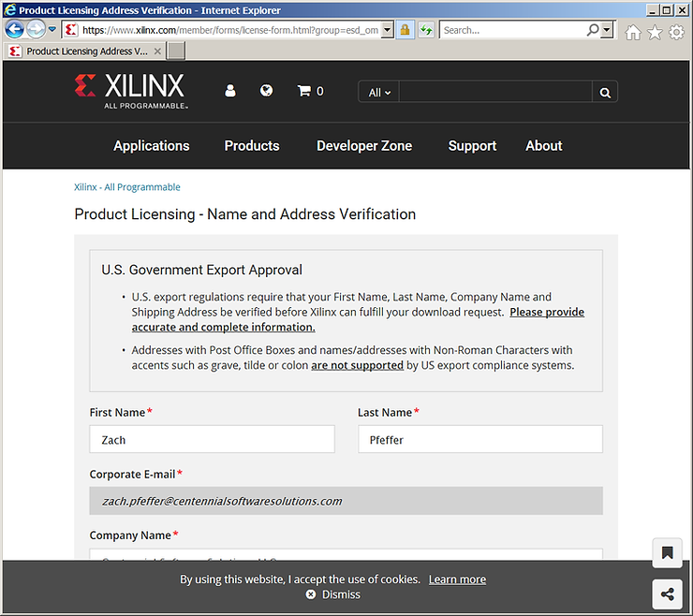Select the Product Licensing Address tab

84,51
